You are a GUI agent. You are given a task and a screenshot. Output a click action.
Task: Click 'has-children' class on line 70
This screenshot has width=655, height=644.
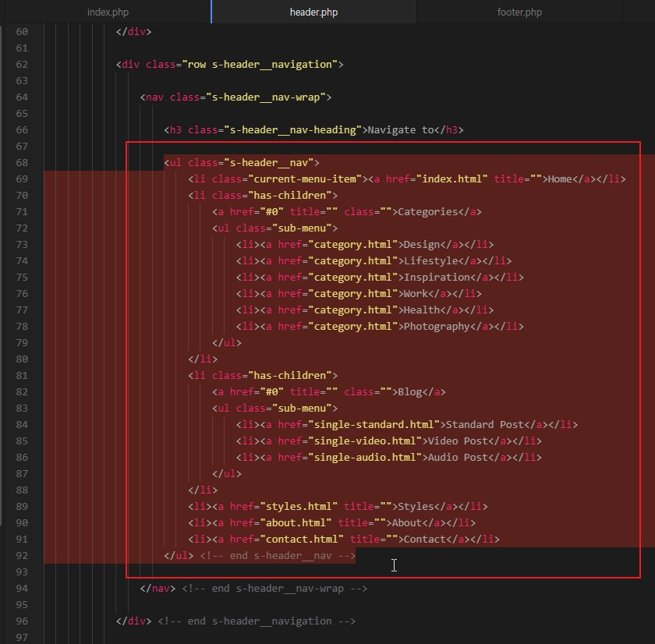click(x=289, y=196)
